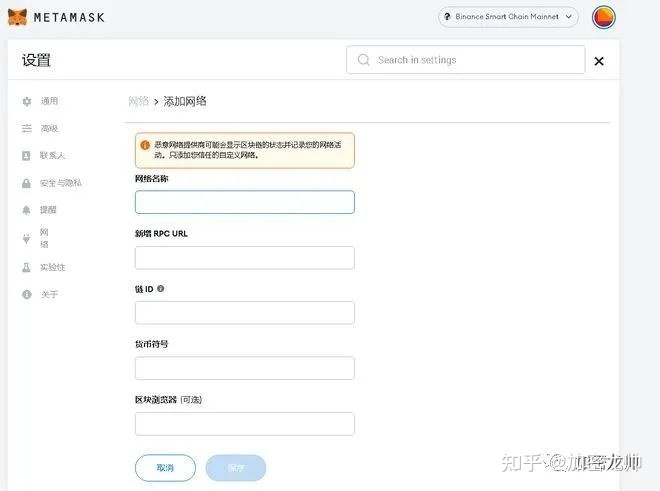This screenshot has width=660, height=491.
Task: Open the account avatar menu
Action: point(604,17)
